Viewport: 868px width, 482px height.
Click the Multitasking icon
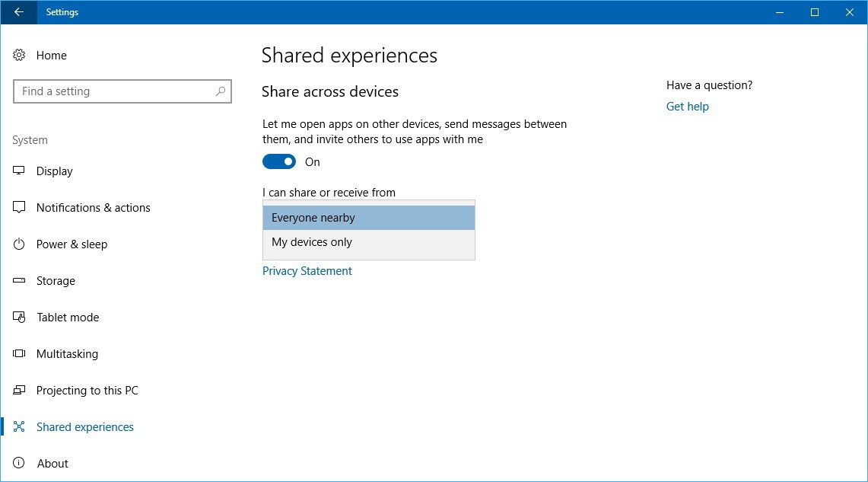[x=20, y=354]
